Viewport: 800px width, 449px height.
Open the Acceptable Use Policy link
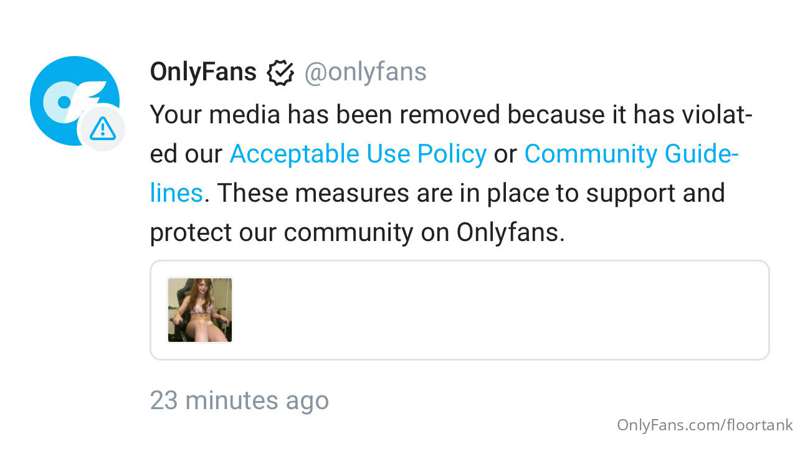point(358,154)
